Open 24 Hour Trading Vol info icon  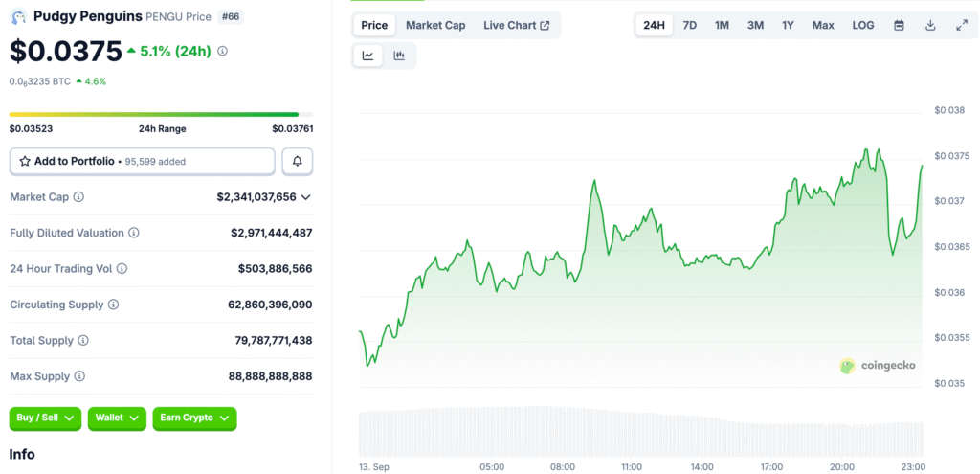[122, 269]
